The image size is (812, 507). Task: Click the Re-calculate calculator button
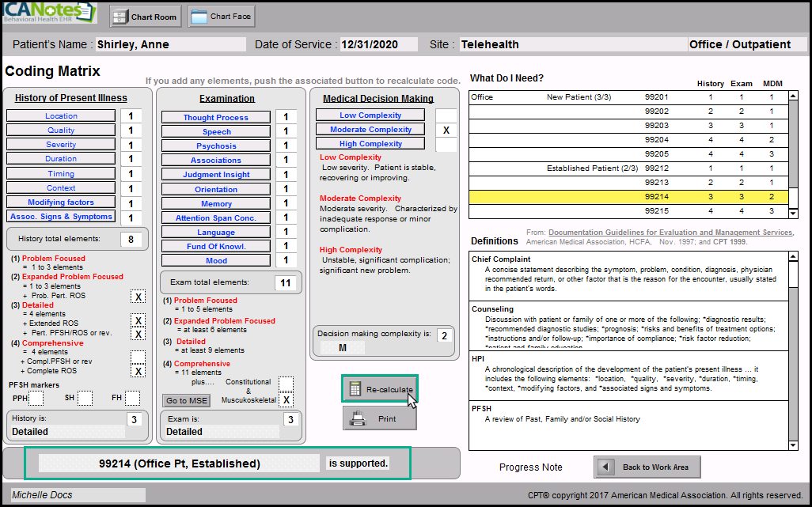[379, 389]
